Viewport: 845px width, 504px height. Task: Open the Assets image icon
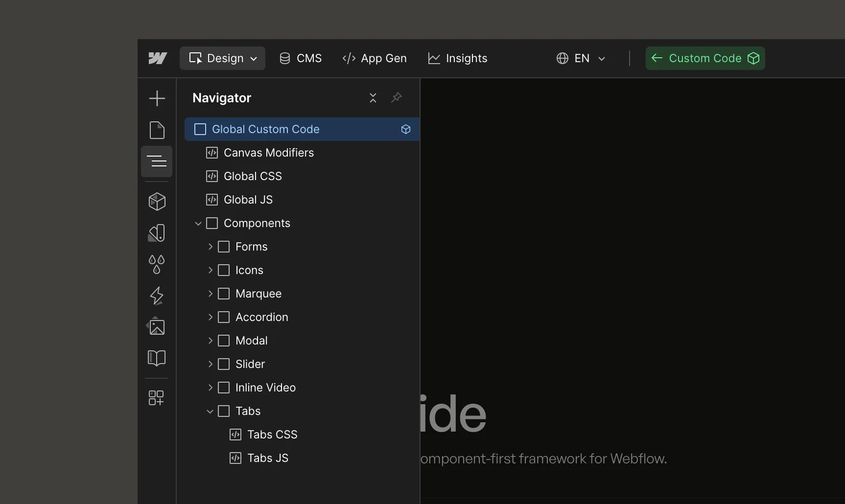(x=157, y=326)
